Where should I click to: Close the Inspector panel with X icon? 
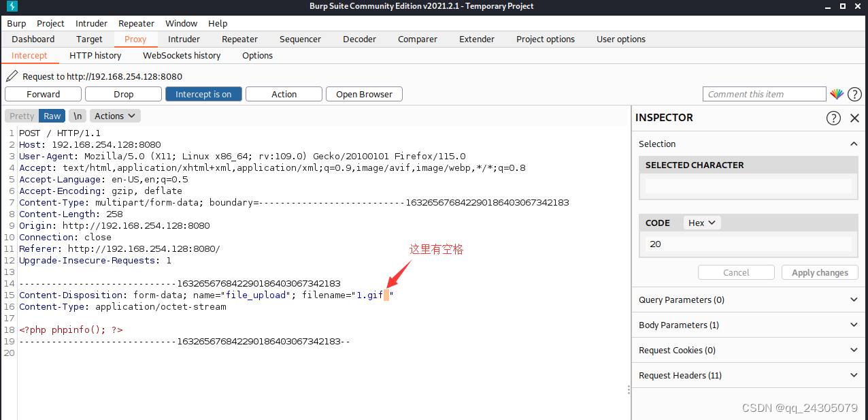point(855,118)
